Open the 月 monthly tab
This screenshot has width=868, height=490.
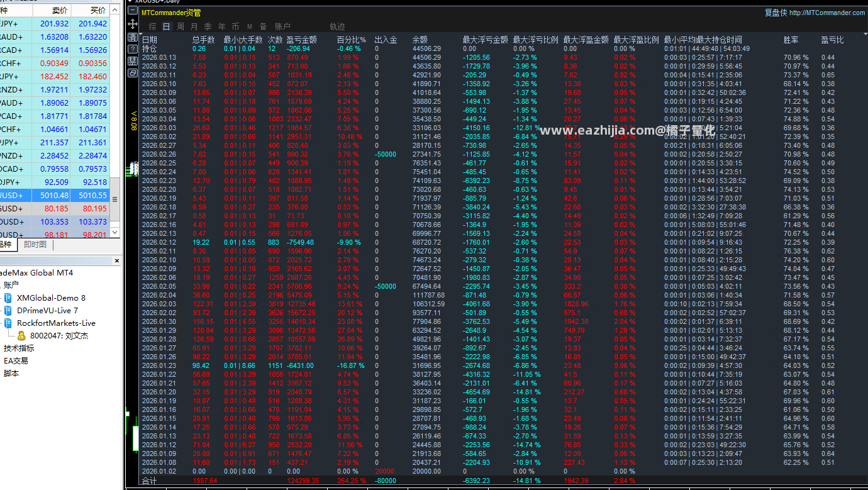click(194, 26)
